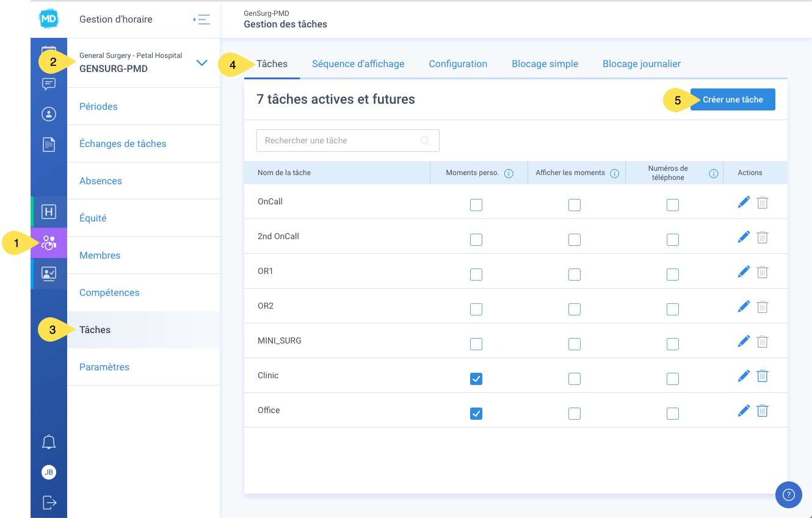Click the logout arrow icon
The image size is (812, 518).
(x=49, y=502)
